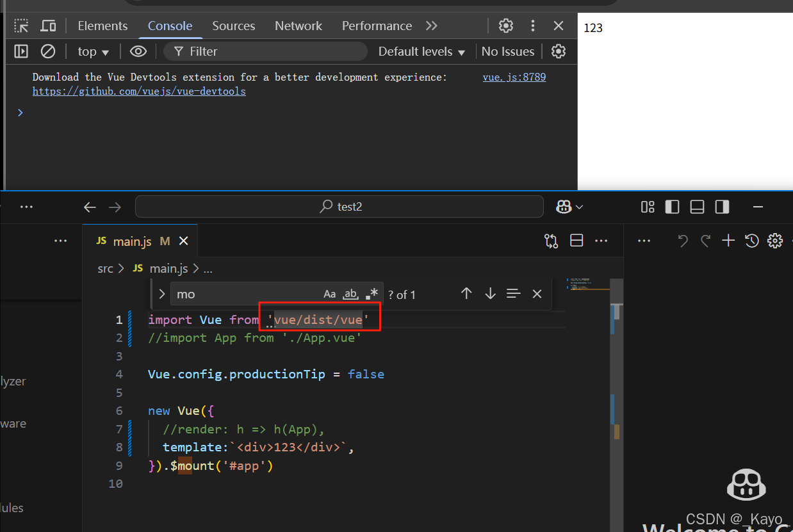Click the editor minimap preview
Viewport: 793px width, 532px height.
point(588,286)
